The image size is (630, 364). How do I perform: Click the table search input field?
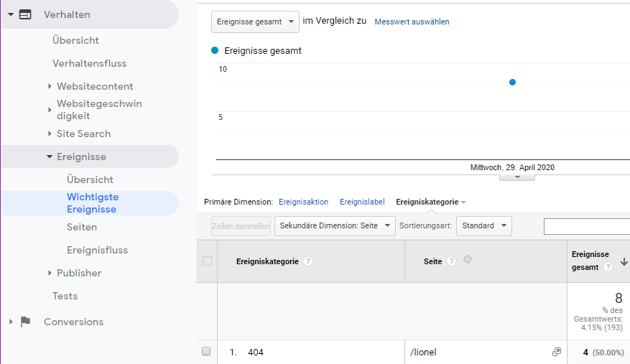(587, 226)
